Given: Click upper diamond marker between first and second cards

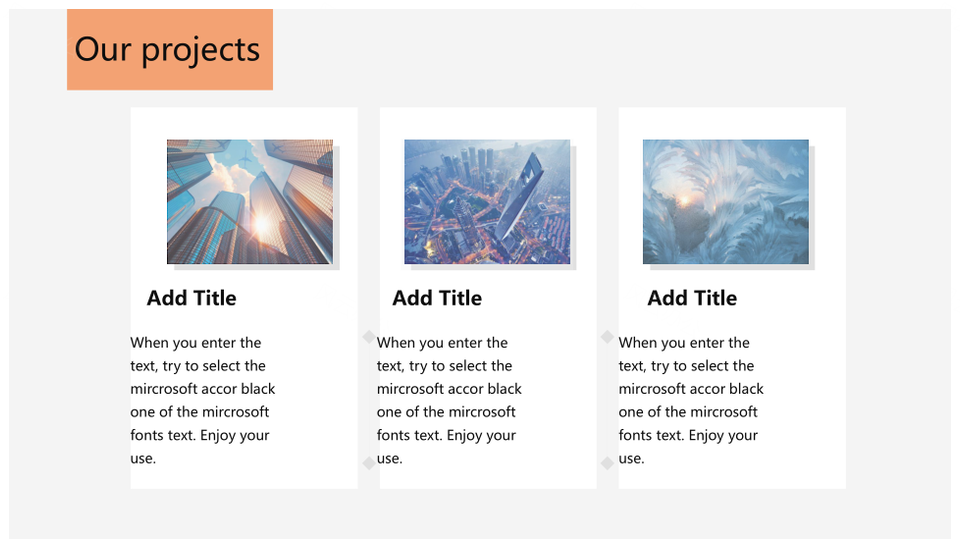Looking at the screenshot, I should tap(369, 337).
